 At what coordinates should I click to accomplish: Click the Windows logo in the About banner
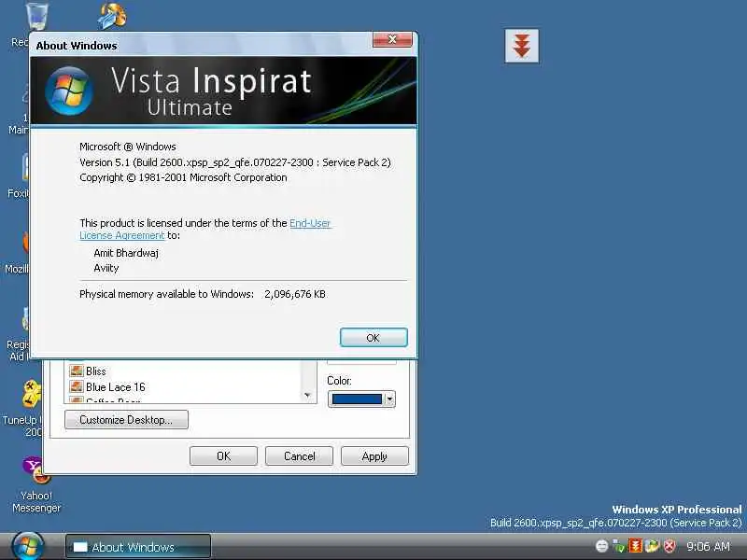pos(69,91)
